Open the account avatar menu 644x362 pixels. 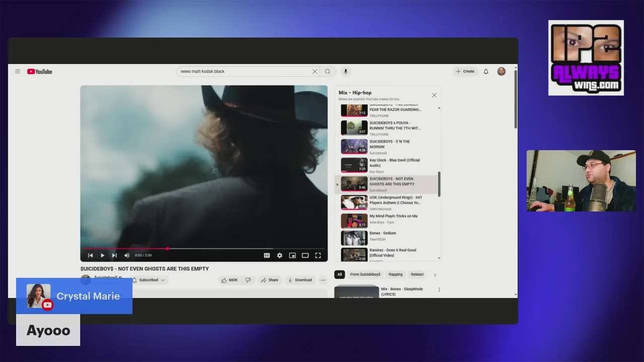(501, 71)
